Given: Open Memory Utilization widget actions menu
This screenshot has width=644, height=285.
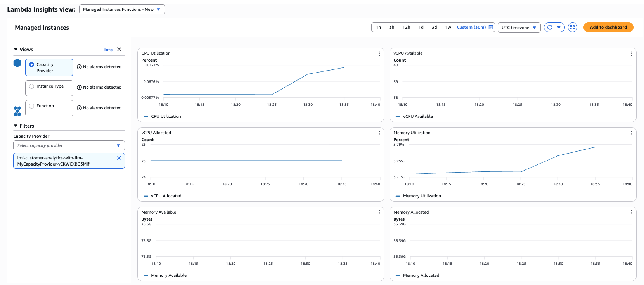Looking at the screenshot, I should pos(631,133).
